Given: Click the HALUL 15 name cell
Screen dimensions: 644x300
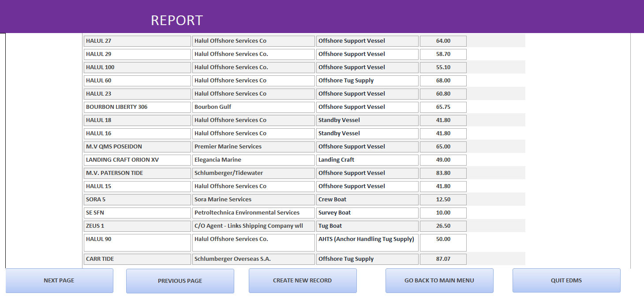Looking at the screenshot, I should pyautogui.click(x=137, y=186).
